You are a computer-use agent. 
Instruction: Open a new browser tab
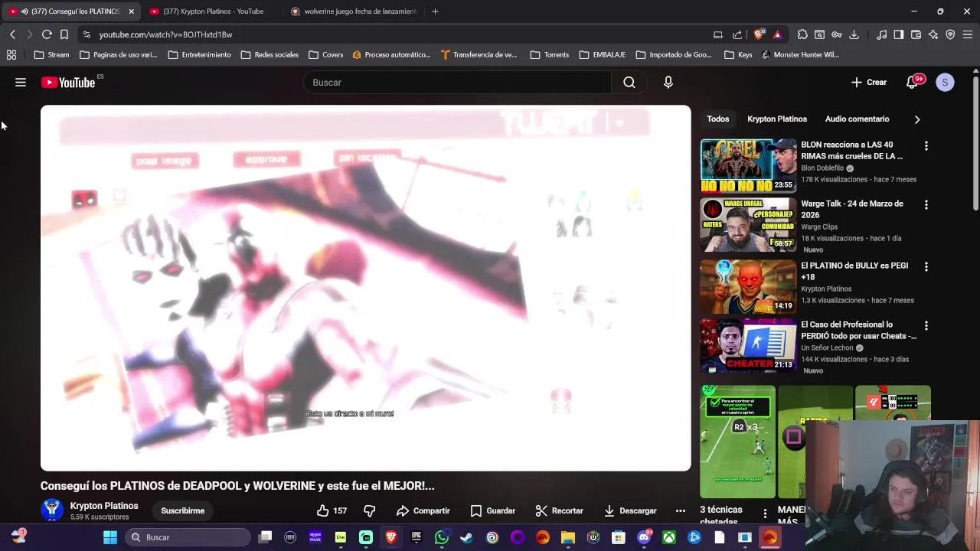pos(435,11)
